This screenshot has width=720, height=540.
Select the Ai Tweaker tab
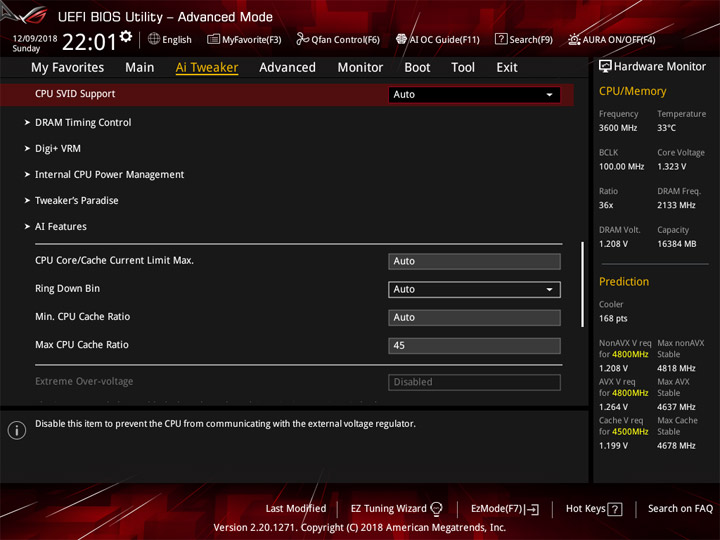click(x=207, y=68)
